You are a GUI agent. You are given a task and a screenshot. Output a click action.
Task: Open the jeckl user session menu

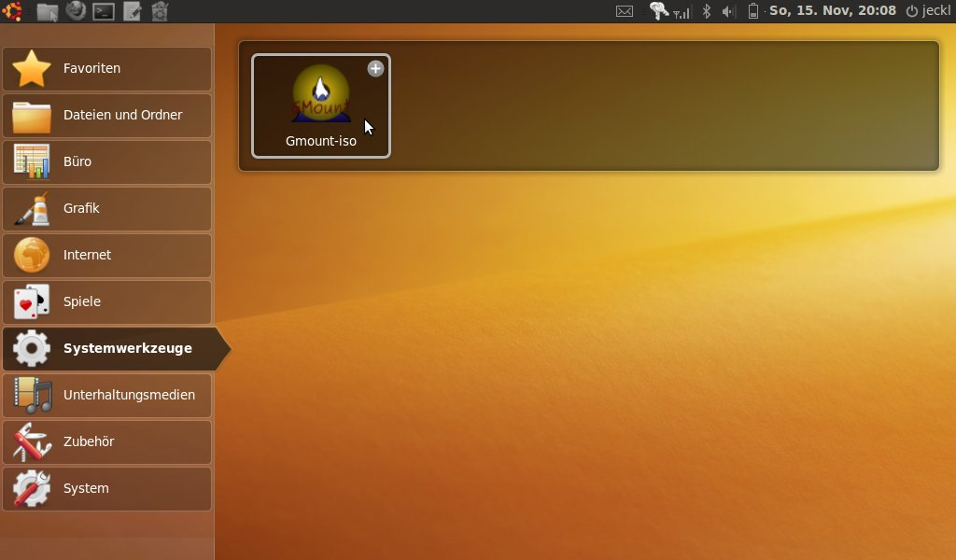[928, 10]
